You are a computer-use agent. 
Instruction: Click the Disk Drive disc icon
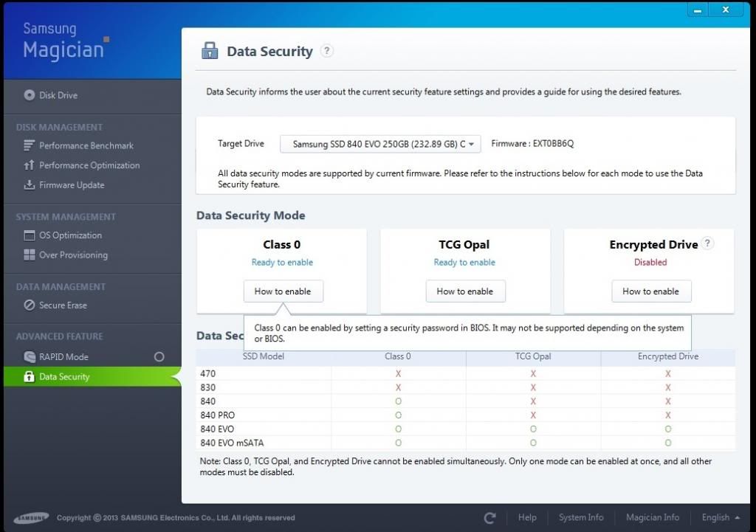click(30, 95)
